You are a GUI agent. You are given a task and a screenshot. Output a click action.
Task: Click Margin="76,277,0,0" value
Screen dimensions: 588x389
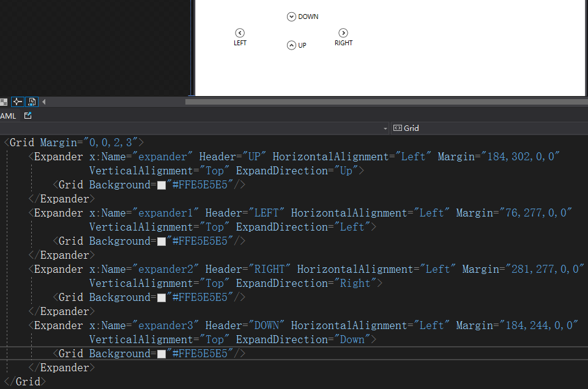[514, 213]
